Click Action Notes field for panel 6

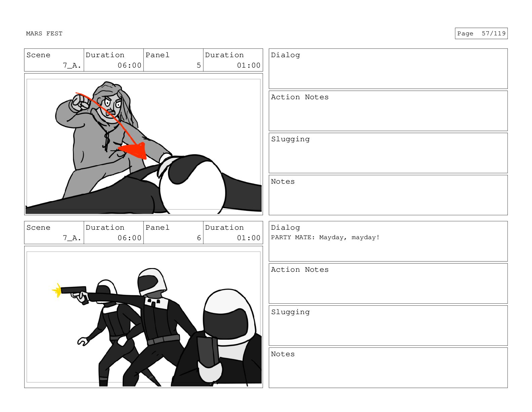[x=388, y=284]
